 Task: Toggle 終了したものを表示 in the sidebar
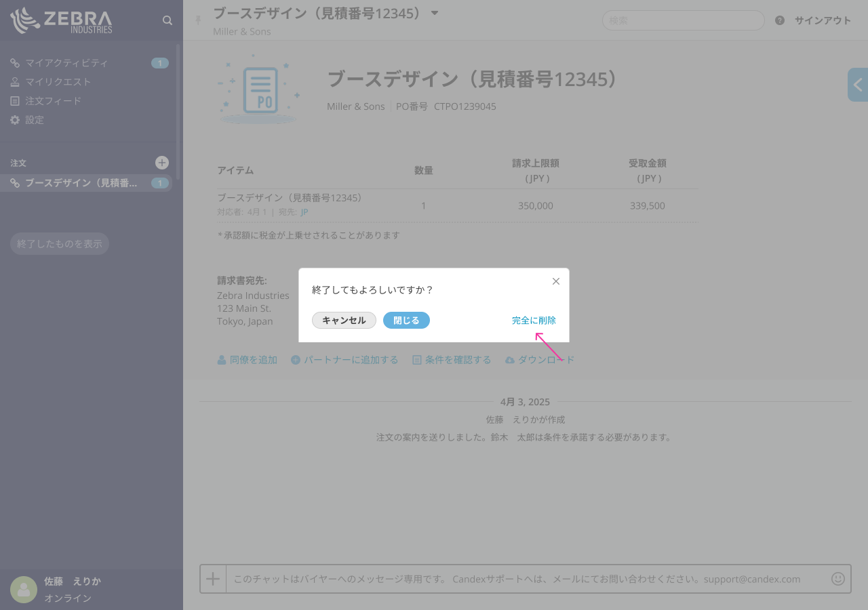point(60,243)
